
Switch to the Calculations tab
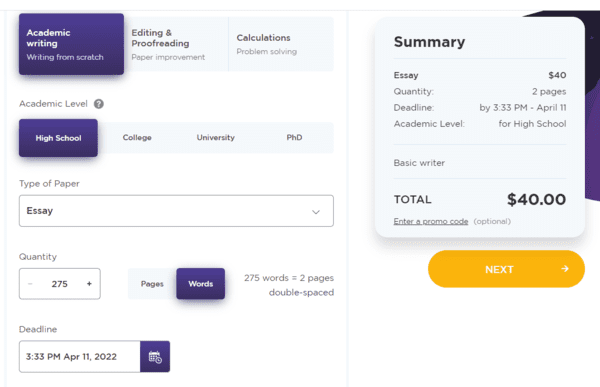pyautogui.click(x=281, y=44)
